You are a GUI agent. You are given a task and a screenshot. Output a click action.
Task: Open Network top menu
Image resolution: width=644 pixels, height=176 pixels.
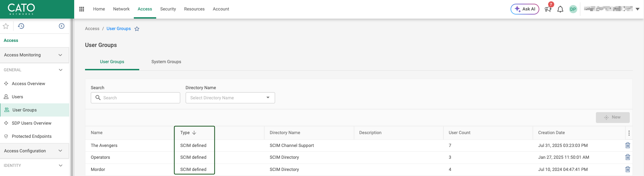pyautogui.click(x=121, y=9)
